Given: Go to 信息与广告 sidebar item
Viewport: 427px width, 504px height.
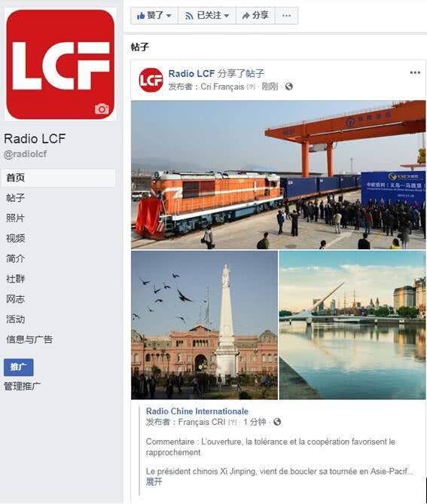Looking at the screenshot, I should click(x=29, y=340).
